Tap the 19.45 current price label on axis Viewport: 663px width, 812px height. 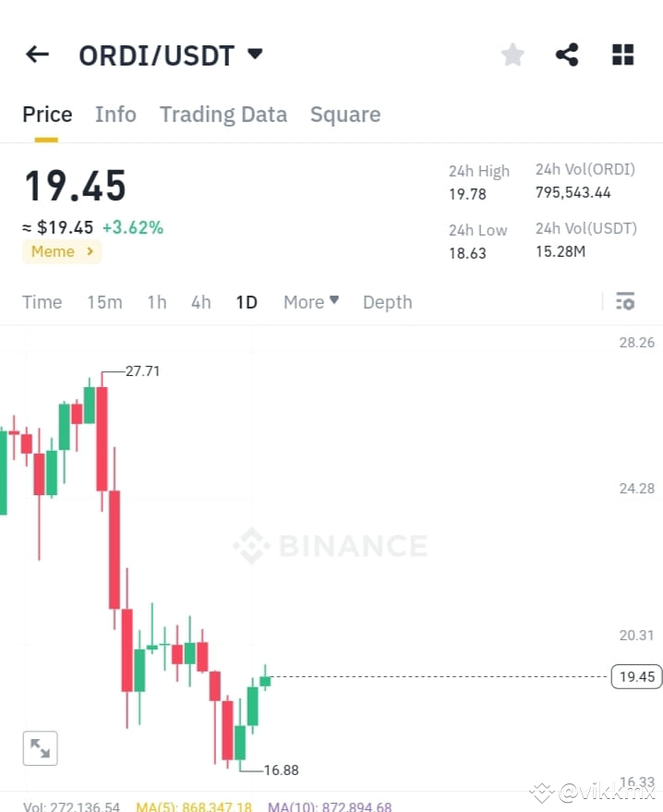click(x=636, y=676)
